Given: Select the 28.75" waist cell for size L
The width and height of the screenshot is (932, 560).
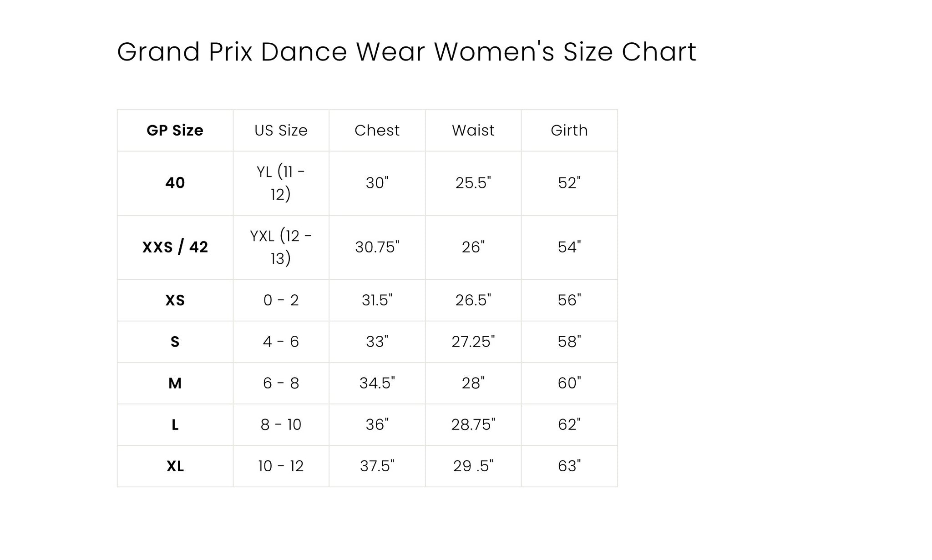Looking at the screenshot, I should pyautogui.click(x=473, y=425).
